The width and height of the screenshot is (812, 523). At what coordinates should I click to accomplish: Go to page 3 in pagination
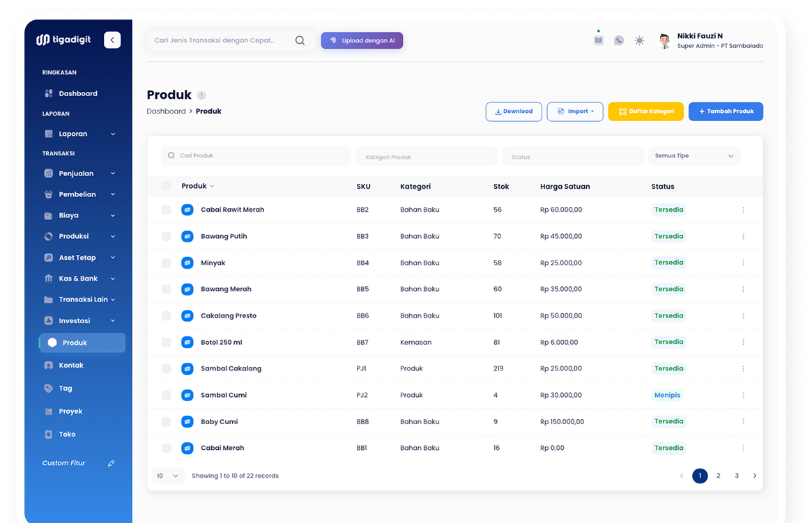[x=736, y=476]
